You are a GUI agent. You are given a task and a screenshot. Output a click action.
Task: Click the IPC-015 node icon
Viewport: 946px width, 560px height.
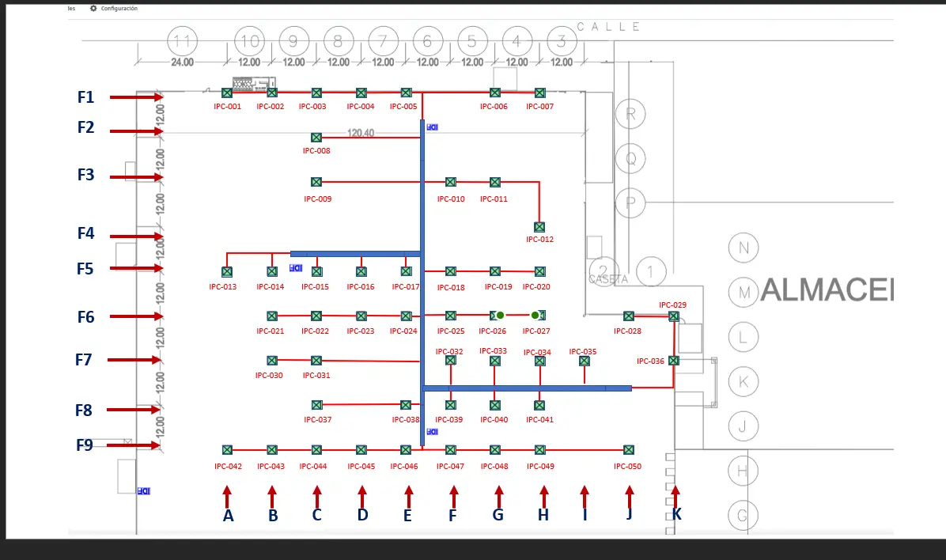tap(316, 271)
